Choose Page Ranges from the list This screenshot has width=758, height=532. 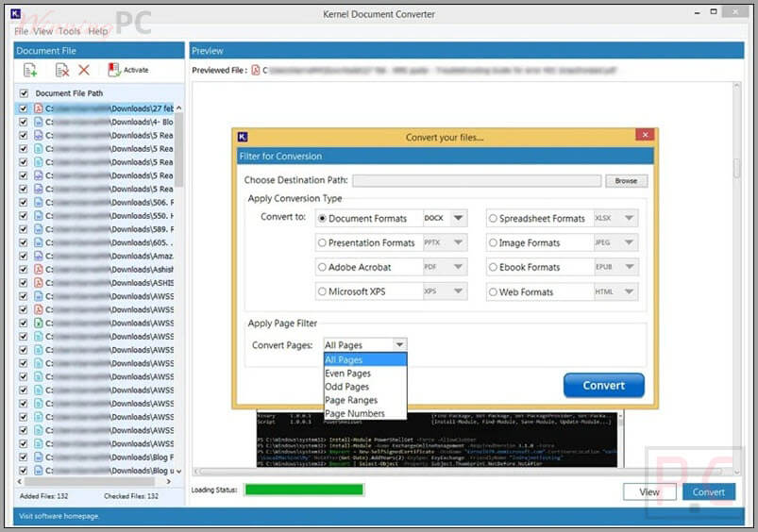[365, 400]
